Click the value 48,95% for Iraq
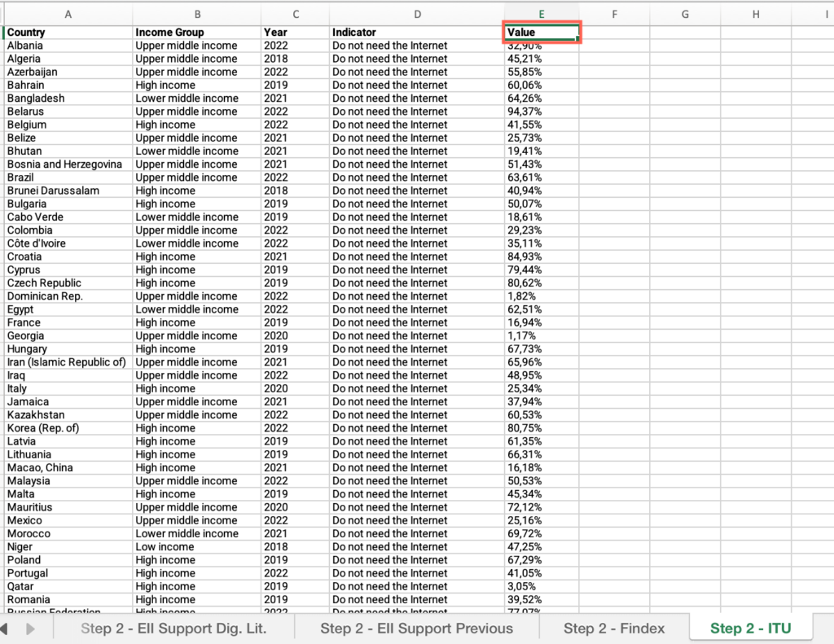Screen dimensions: 834x644 point(542,375)
